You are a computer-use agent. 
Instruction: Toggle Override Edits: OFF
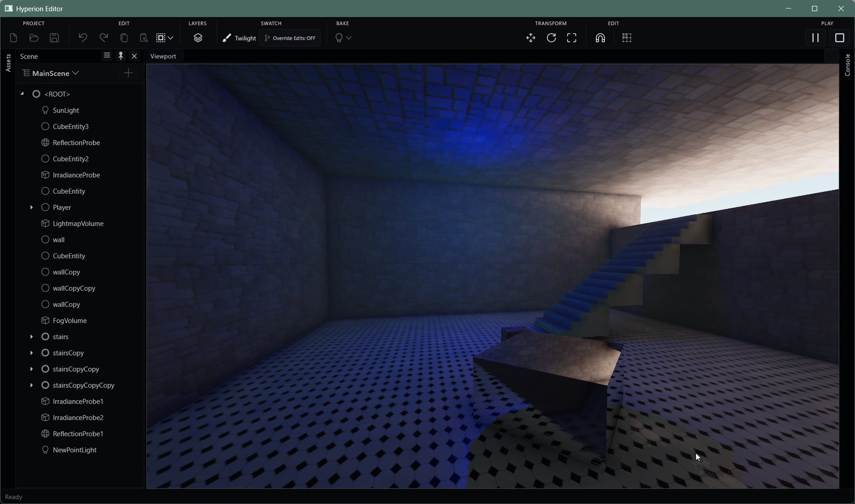pyautogui.click(x=290, y=38)
